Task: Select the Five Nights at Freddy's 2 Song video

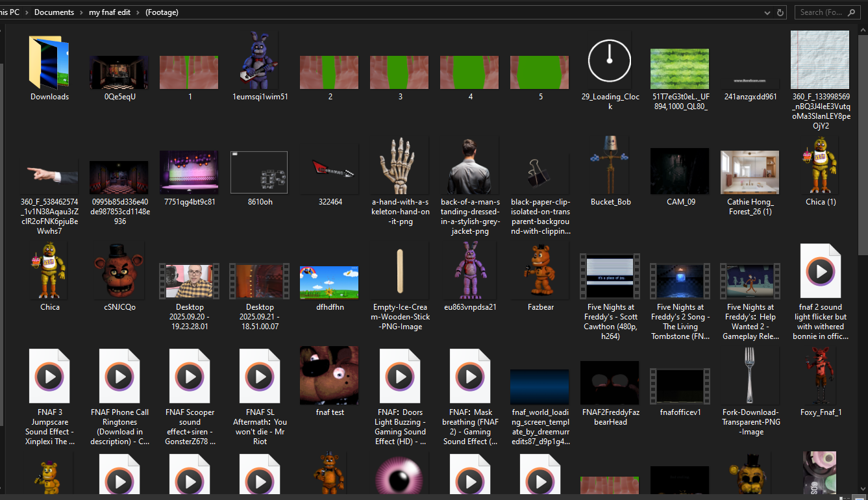Action: point(680,281)
